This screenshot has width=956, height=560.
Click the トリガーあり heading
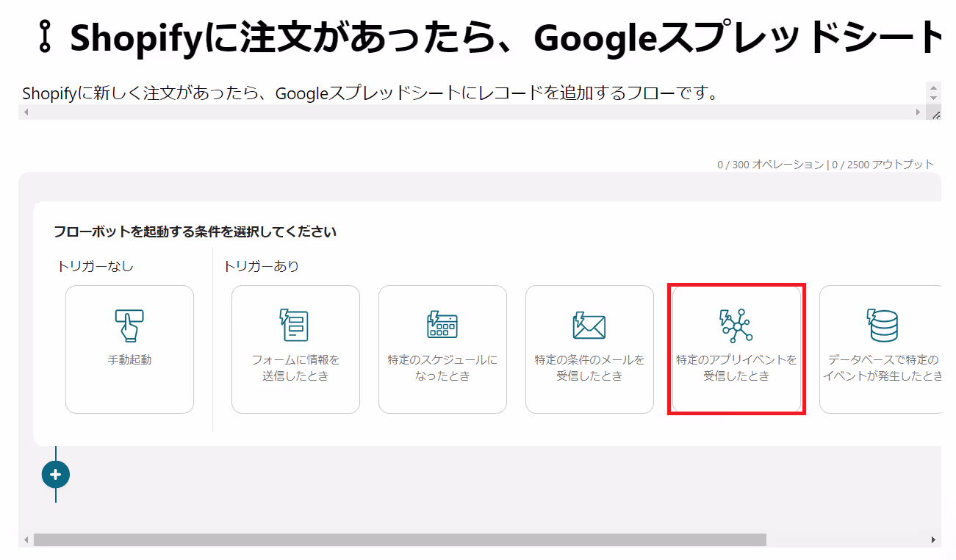coord(262,266)
